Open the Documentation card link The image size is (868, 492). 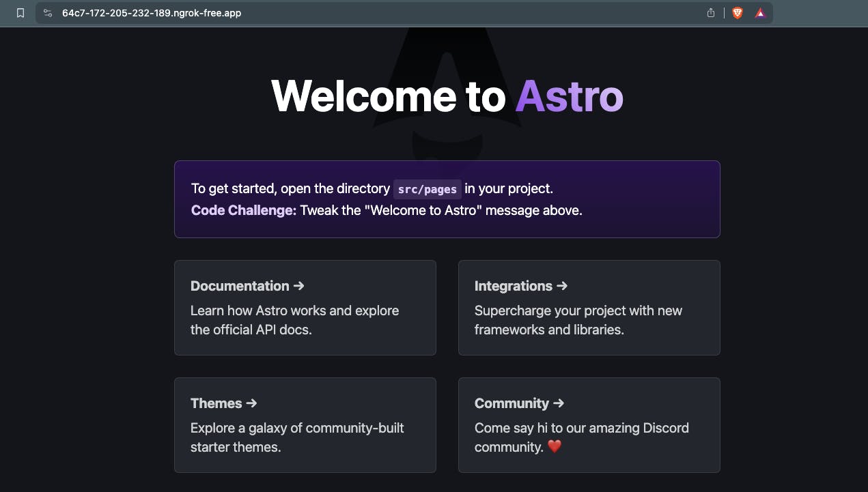coord(305,307)
